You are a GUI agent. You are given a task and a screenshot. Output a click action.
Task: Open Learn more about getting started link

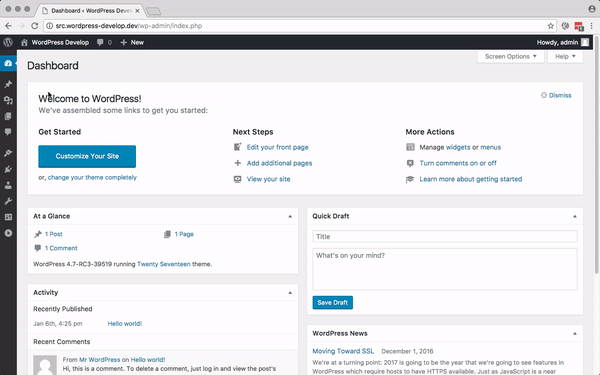(471, 179)
